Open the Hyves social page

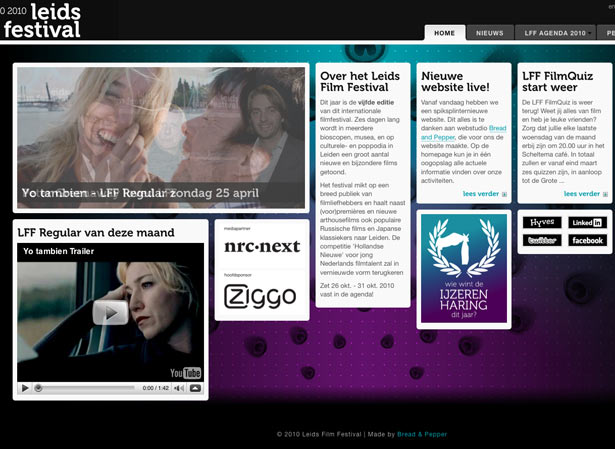pos(542,222)
